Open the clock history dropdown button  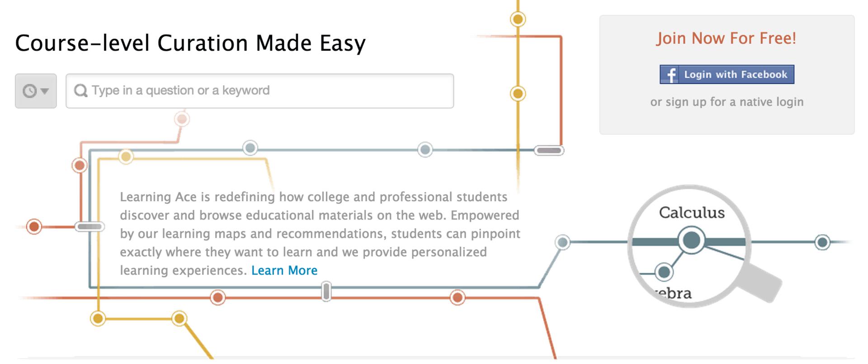point(36,91)
